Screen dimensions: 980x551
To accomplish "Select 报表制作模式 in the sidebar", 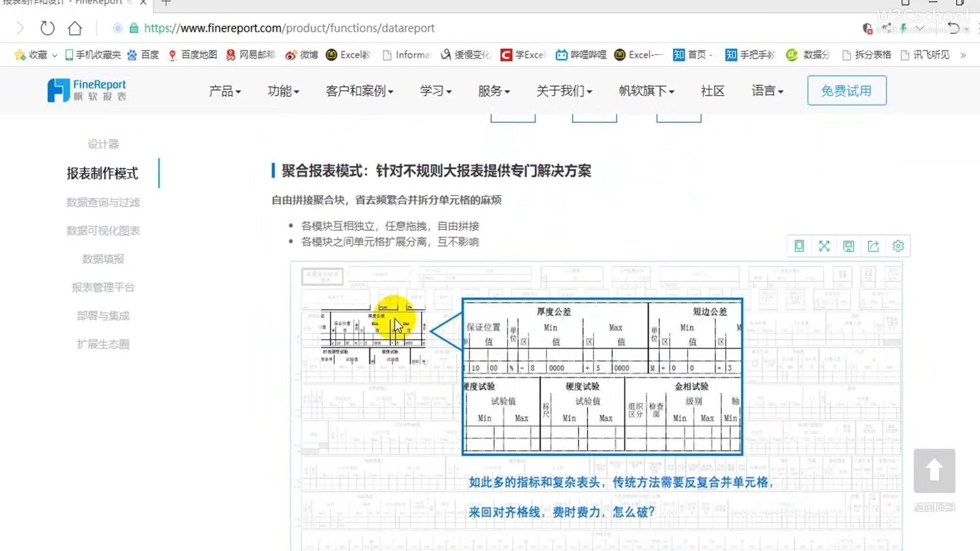I will point(103,173).
